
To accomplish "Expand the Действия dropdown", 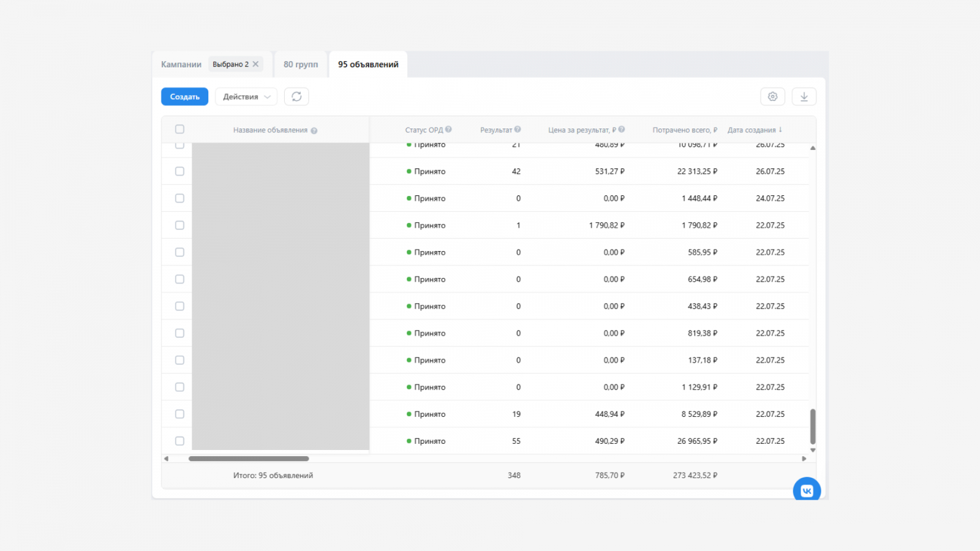I will click(x=246, y=97).
